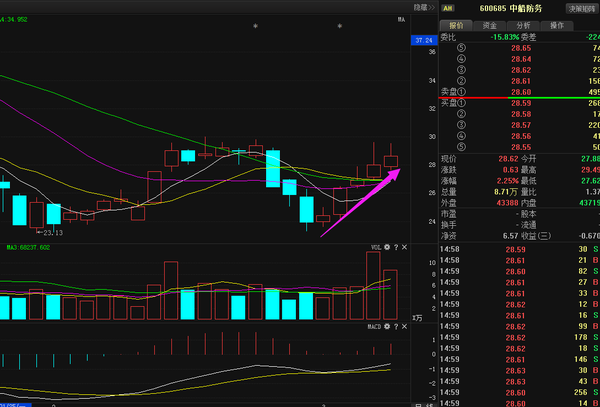
Task: Select buy level 4 price 28.56
Action: [x=521, y=136]
